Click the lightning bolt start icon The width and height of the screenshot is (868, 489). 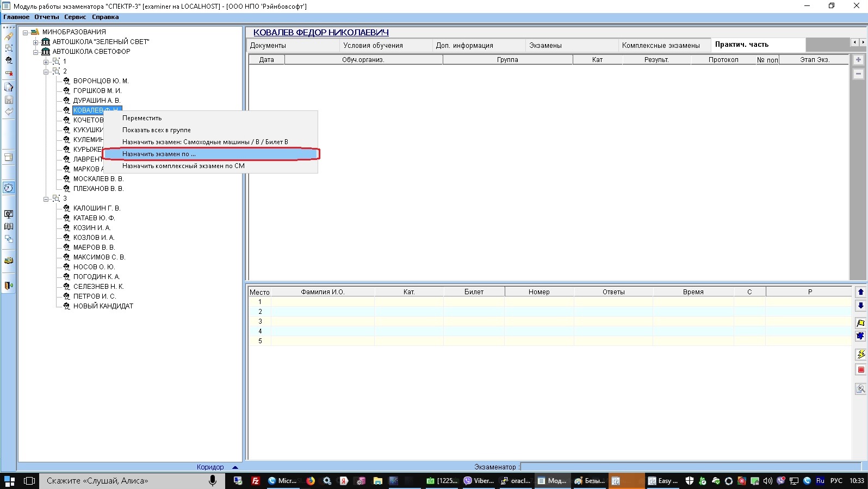(861, 354)
